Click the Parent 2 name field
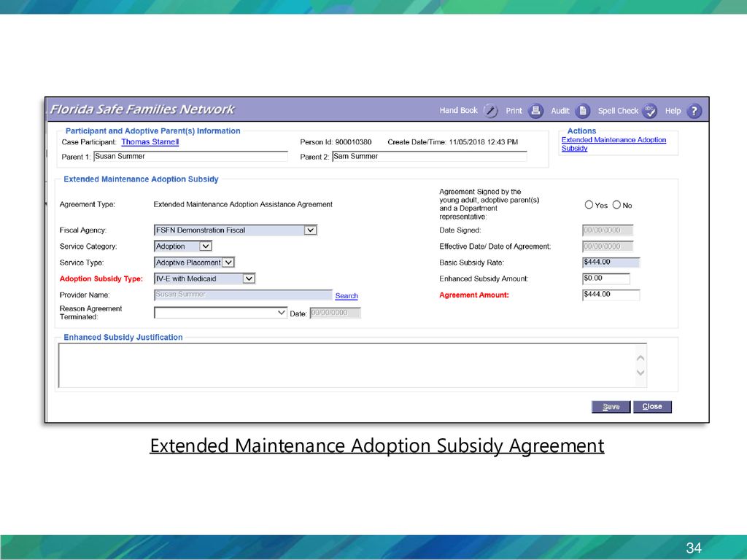Viewport: 747px width, 560px height. coord(430,156)
